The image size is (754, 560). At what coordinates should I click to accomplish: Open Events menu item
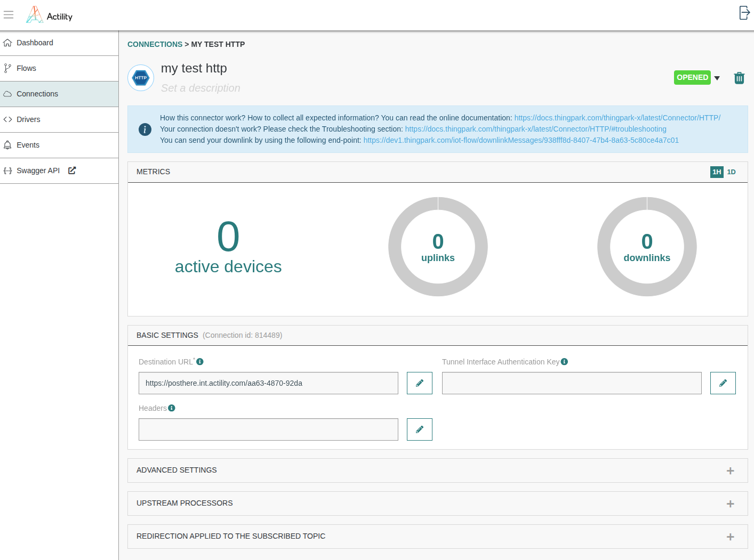59,145
